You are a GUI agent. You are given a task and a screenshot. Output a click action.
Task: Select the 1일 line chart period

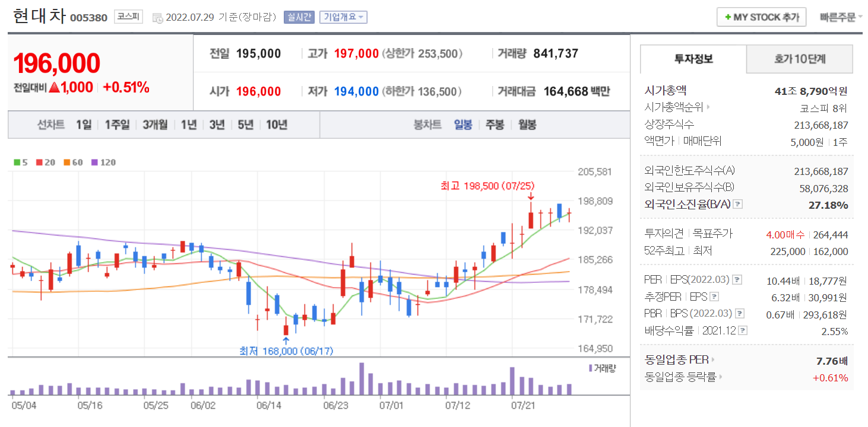[x=84, y=125]
